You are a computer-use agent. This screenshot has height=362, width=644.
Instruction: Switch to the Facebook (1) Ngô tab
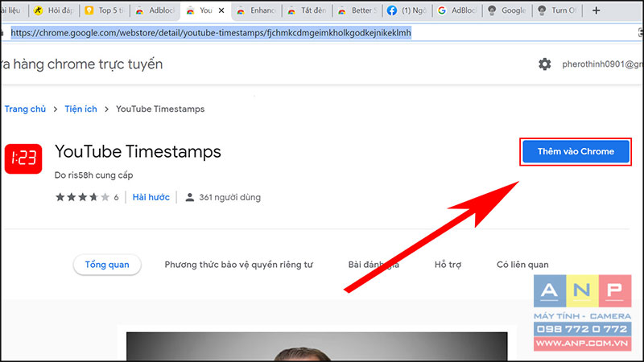pos(407,10)
